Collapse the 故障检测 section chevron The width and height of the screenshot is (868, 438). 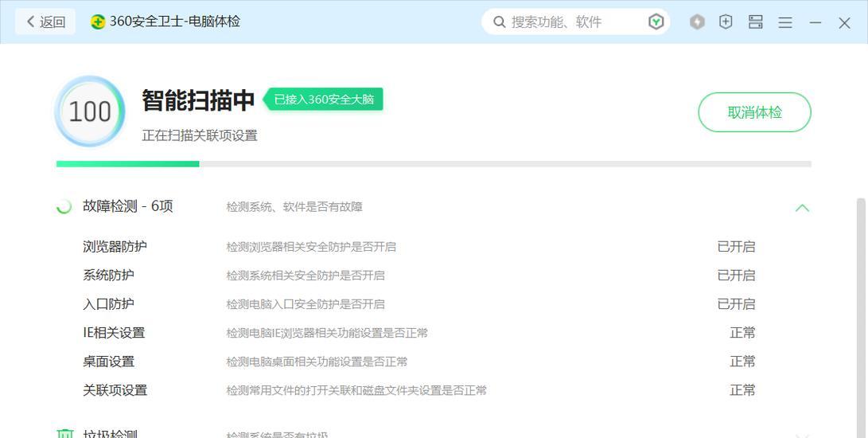click(802, 208)
